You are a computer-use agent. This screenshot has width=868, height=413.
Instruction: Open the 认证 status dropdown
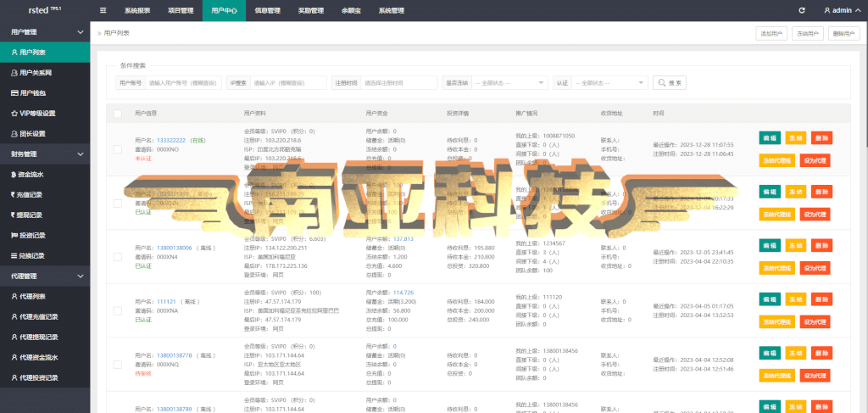coord(609,82)
